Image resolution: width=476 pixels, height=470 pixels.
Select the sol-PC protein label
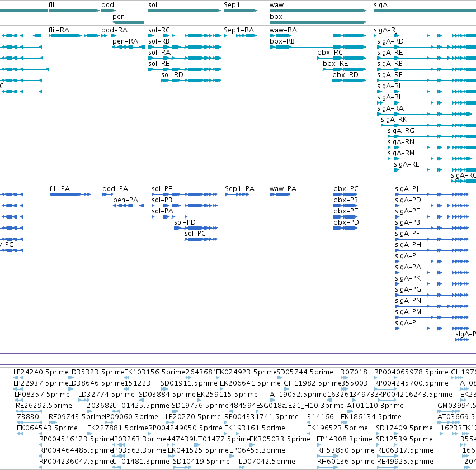click(x=195, y=234)
